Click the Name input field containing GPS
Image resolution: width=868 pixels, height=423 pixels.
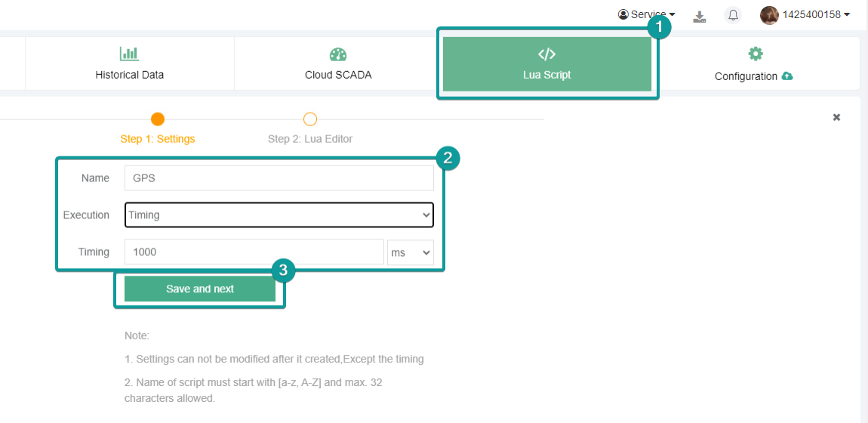[x=279, y=178]
